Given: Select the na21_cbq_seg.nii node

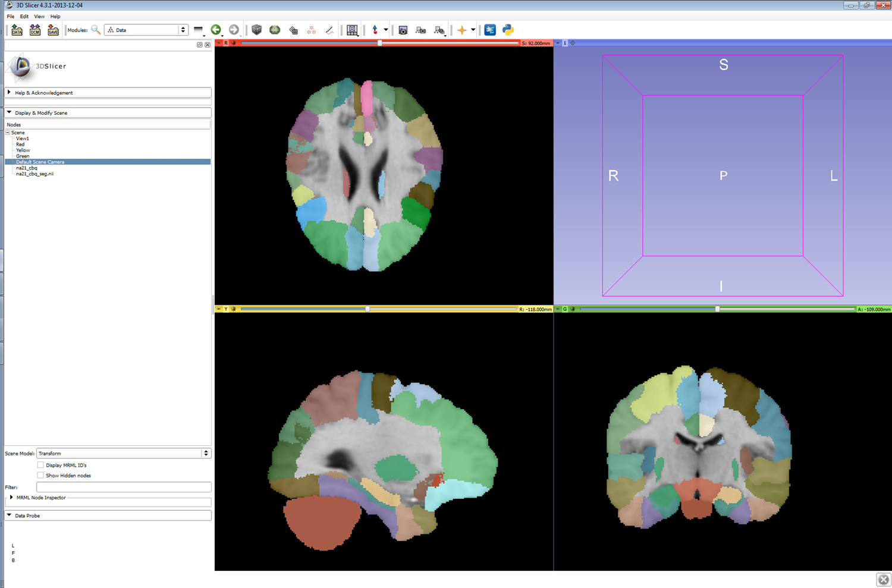Looking at the screenshot, I should pos(34,174).
